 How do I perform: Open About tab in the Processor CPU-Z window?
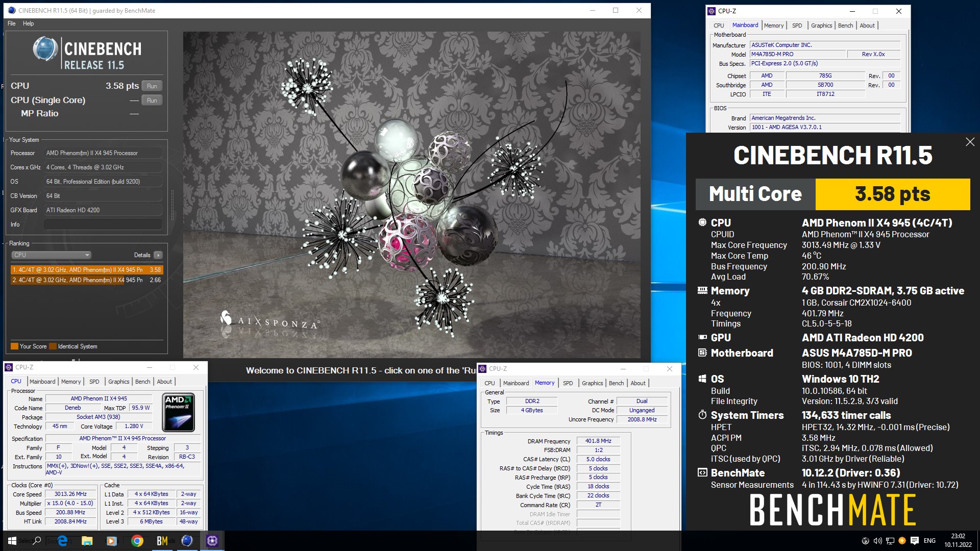pyautogui.click(x=164, y=382)
